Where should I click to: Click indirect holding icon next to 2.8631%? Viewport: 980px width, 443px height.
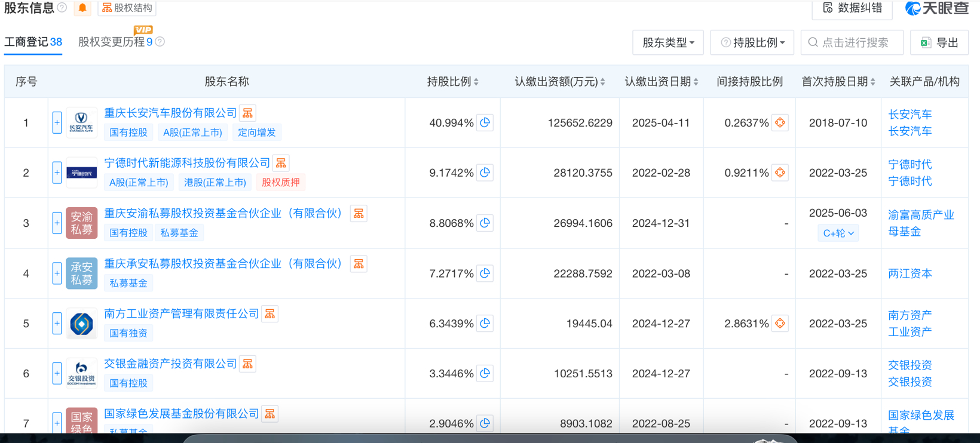(780, 323)
